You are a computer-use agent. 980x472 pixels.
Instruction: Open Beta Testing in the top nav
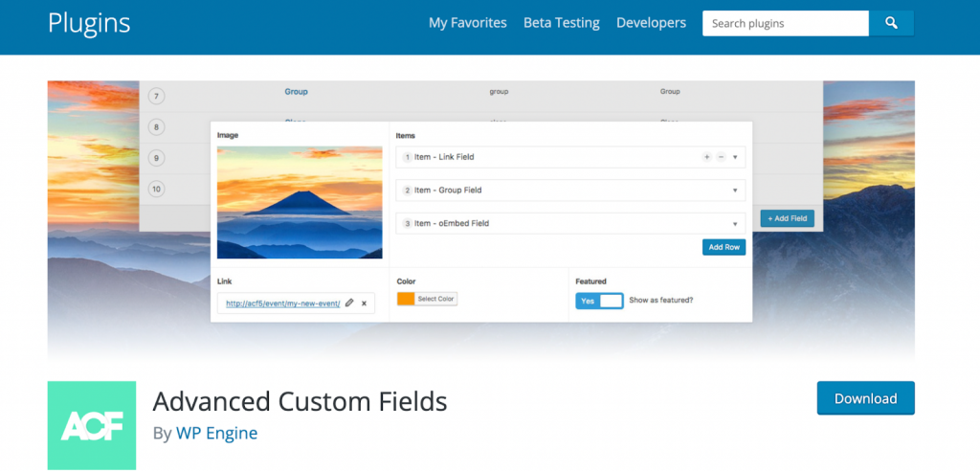[561, 23]
